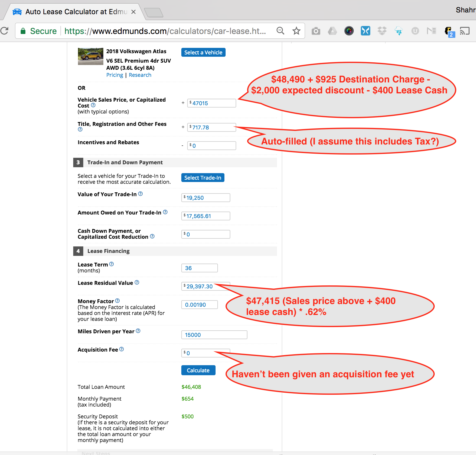Open help for Lease Residual Value
Screen dimensions: 476x455
pyautogui.click(x=137, y=282)
